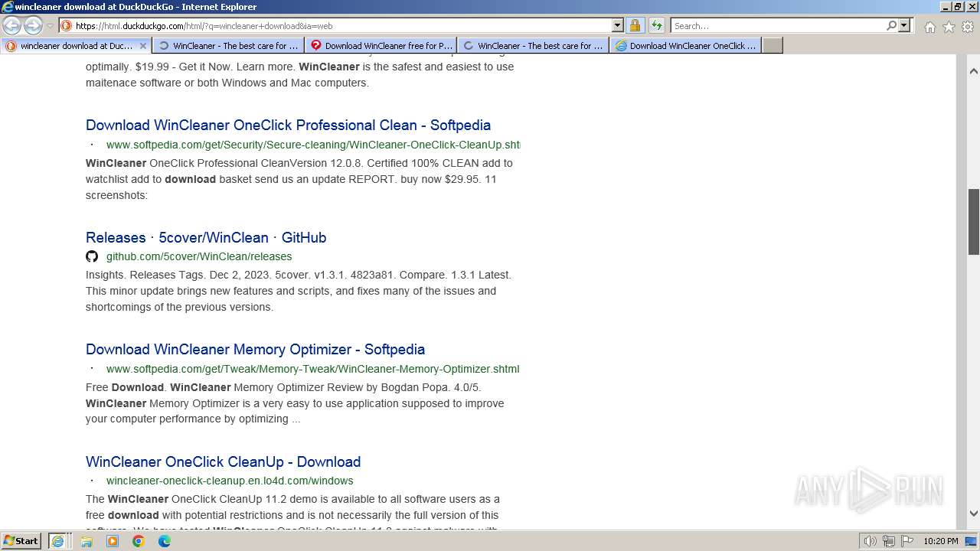Click wincleaner-oneclick-cleanup.en.lo4d.com/windows URL
The image size is (980, 551).
230,481
